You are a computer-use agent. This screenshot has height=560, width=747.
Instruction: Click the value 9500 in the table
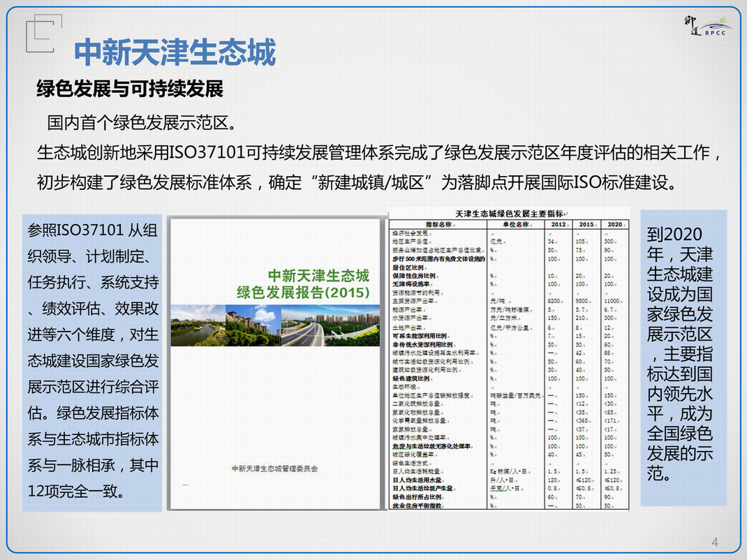point(583,301)
